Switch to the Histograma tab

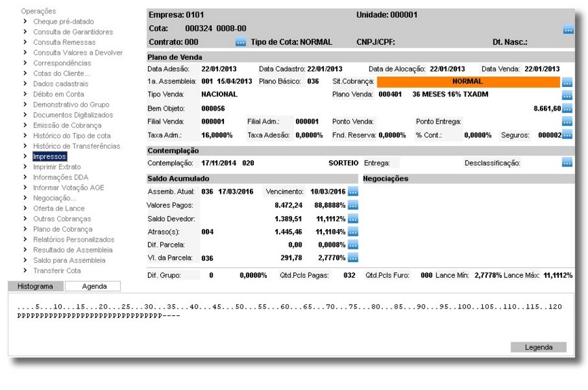pyautogui.click(x=35, y=286)
